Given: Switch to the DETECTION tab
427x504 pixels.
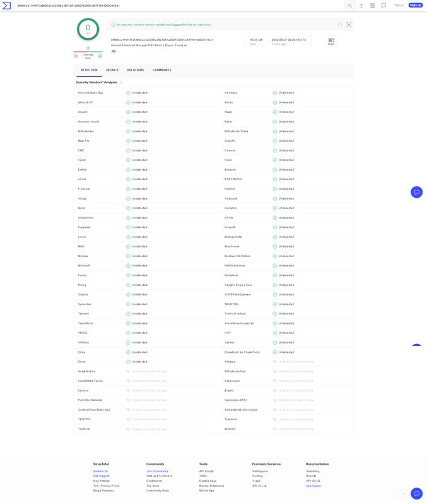Looking at the screenshot, I should click(x=89, y=70).
